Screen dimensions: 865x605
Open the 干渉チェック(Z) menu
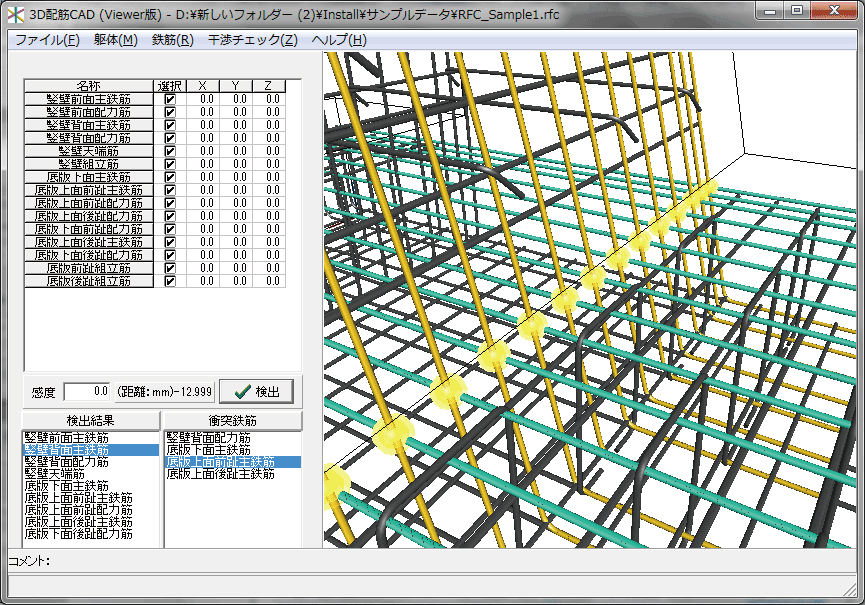tap(252, 40)
